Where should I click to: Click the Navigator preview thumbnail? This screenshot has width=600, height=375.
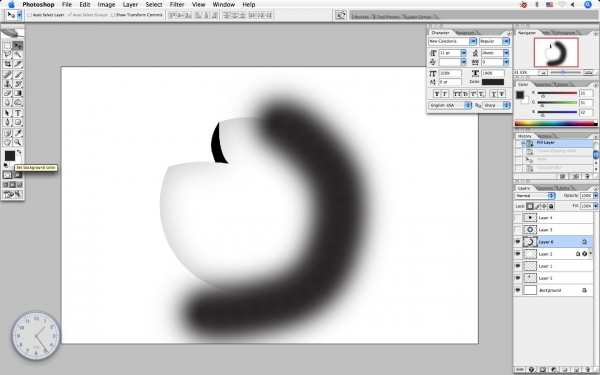pyautogui.click(x=556, y=52)
